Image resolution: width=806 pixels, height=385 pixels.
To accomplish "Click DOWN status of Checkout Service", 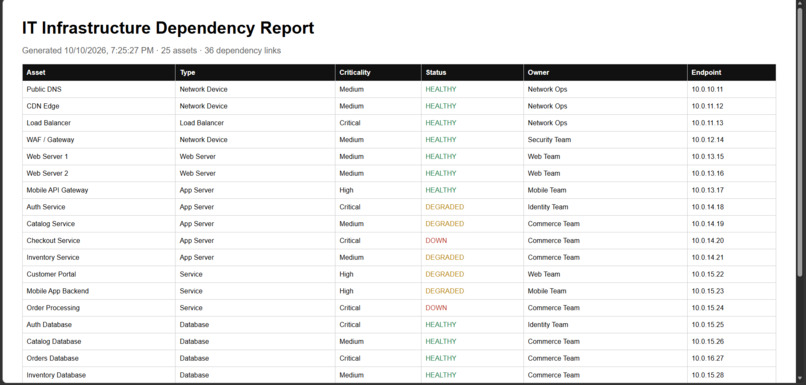I will click(x=436, y=241).
